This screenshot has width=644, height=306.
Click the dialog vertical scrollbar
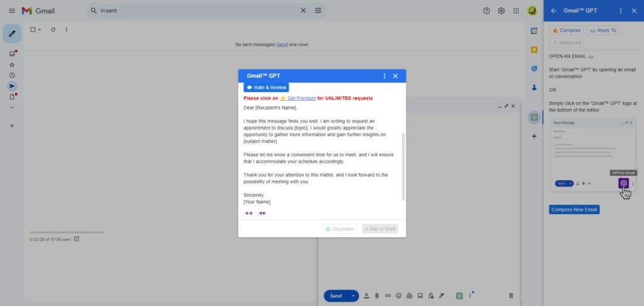[x=403, y=167]
